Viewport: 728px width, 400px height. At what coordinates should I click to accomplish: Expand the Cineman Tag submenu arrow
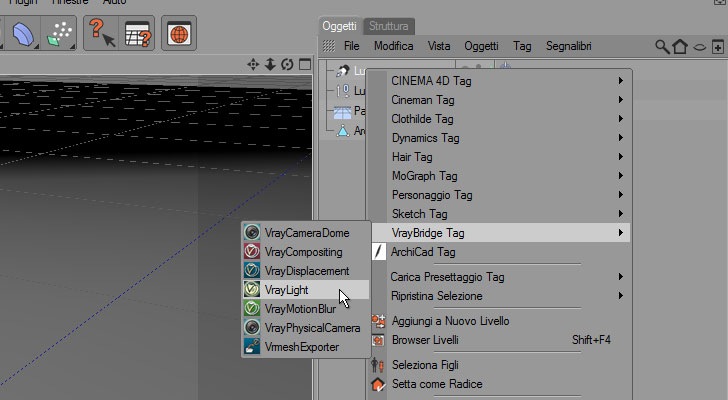pos(620,100)
